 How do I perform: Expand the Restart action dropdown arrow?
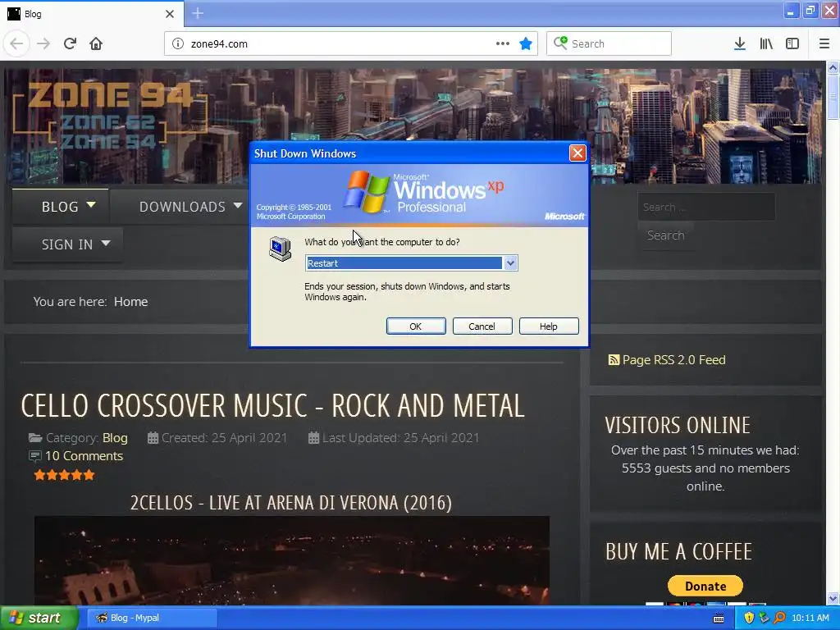[x=510, y=263]
